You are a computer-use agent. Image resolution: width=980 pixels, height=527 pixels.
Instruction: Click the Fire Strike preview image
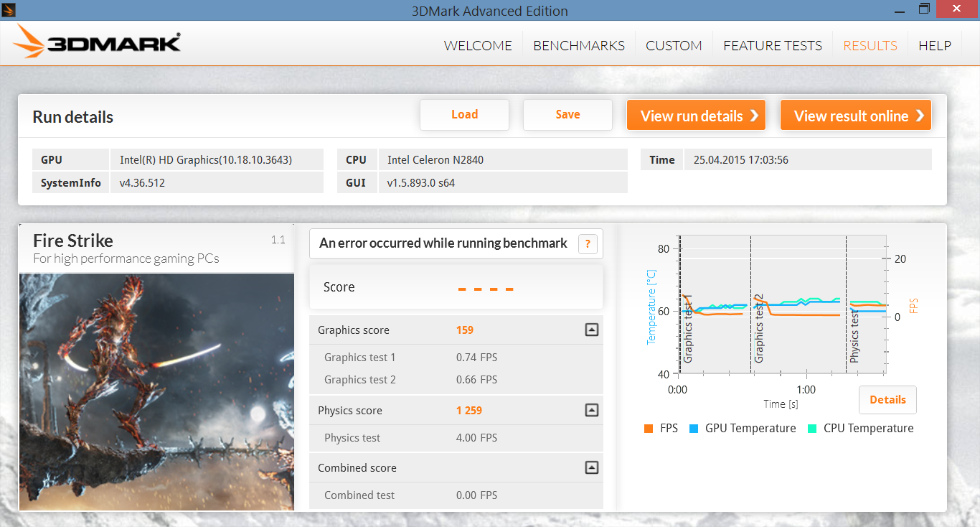156,391
